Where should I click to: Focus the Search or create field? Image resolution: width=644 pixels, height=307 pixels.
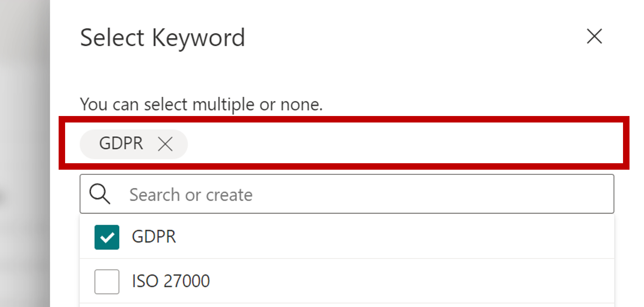[x=339, y=194]
